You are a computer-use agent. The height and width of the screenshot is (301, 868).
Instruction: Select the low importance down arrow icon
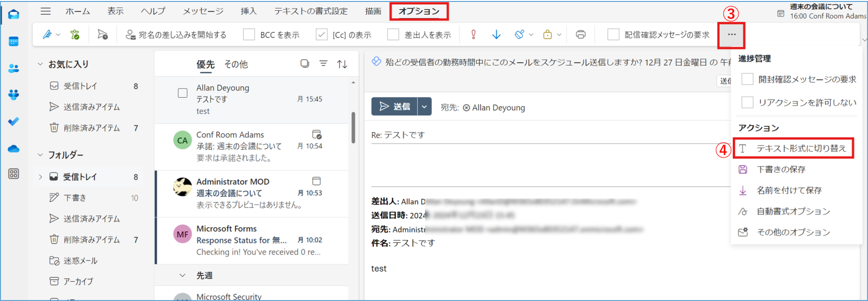[x=497, y=34]
